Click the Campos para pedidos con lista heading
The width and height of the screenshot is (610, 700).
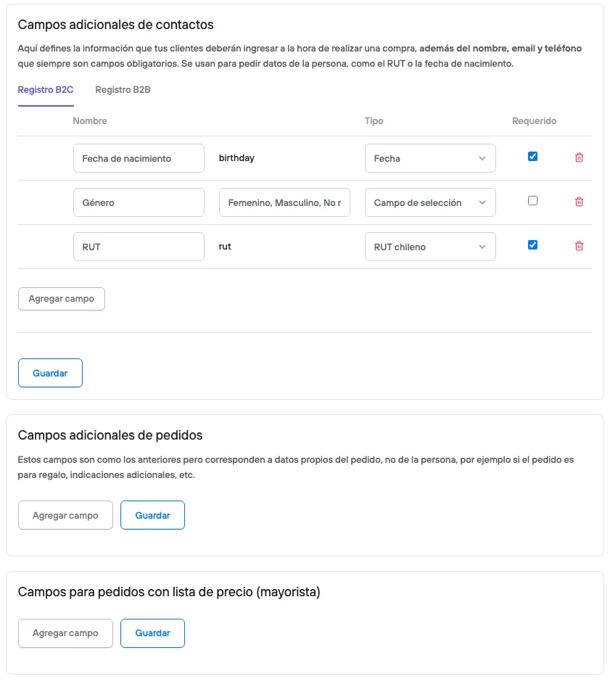[x=169, y=592]
